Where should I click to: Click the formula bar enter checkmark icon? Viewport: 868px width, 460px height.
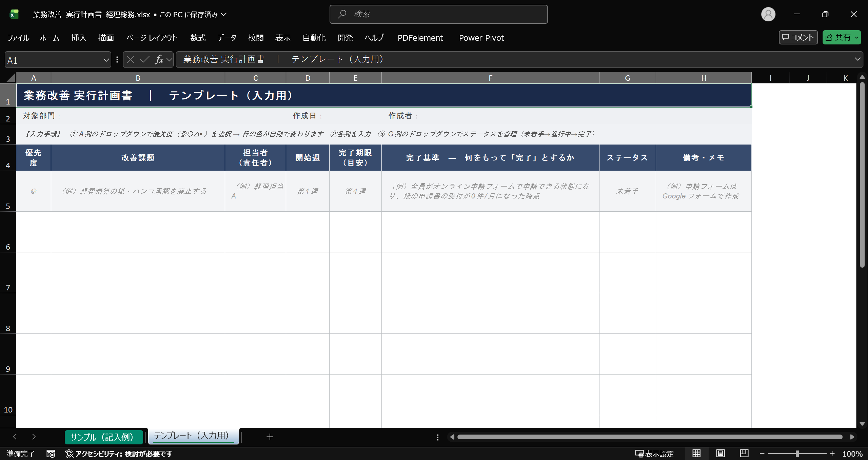coord(145,60)
